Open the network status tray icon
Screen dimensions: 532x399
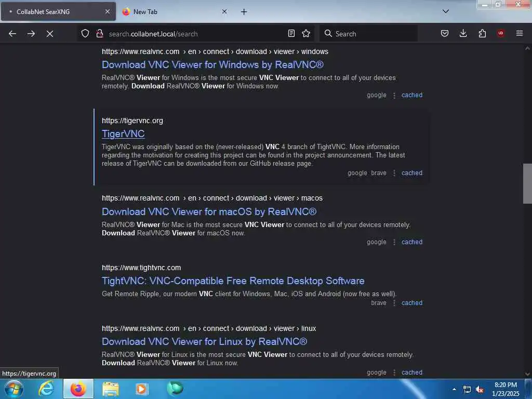point(467,390)
